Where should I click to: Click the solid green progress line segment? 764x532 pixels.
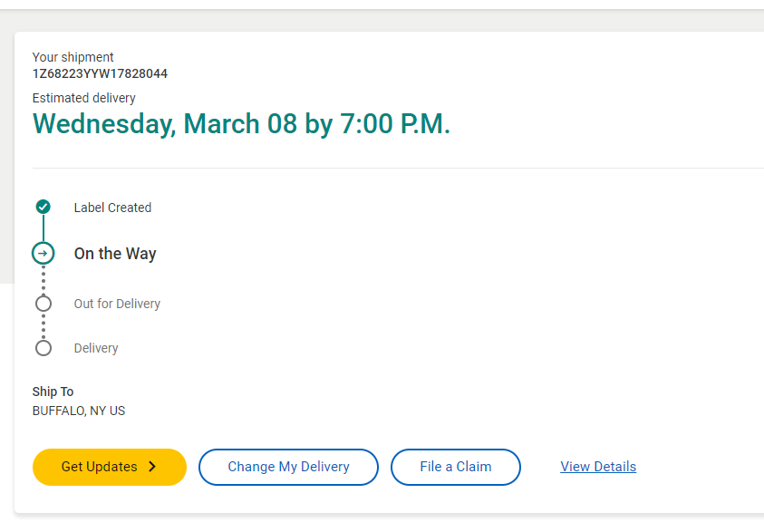tap(43, 228)
